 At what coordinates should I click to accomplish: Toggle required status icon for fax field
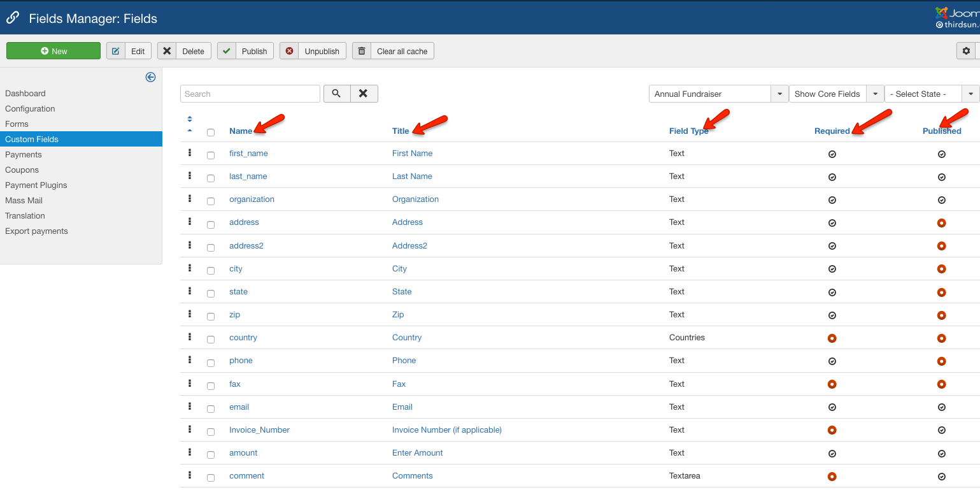coord(832,384)
